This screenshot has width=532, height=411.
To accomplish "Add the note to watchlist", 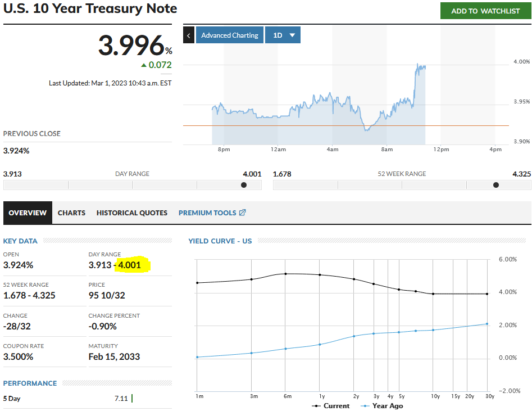I will coord(485,11).
